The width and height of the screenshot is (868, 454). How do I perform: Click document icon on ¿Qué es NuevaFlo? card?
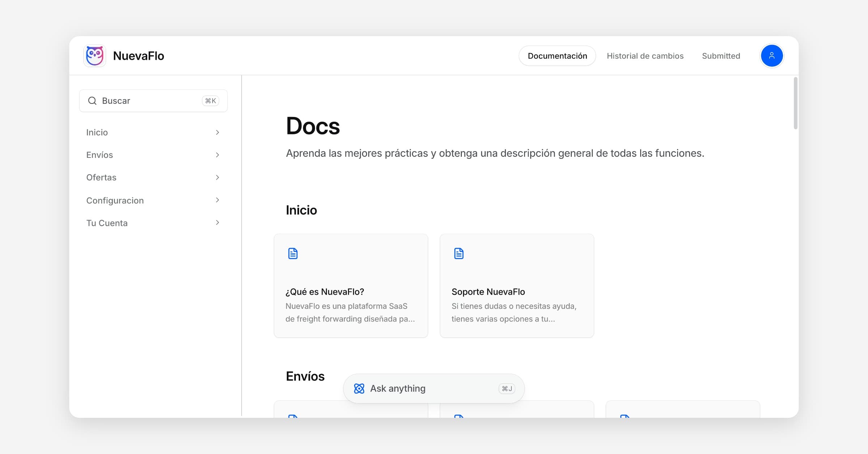[293, 253]
